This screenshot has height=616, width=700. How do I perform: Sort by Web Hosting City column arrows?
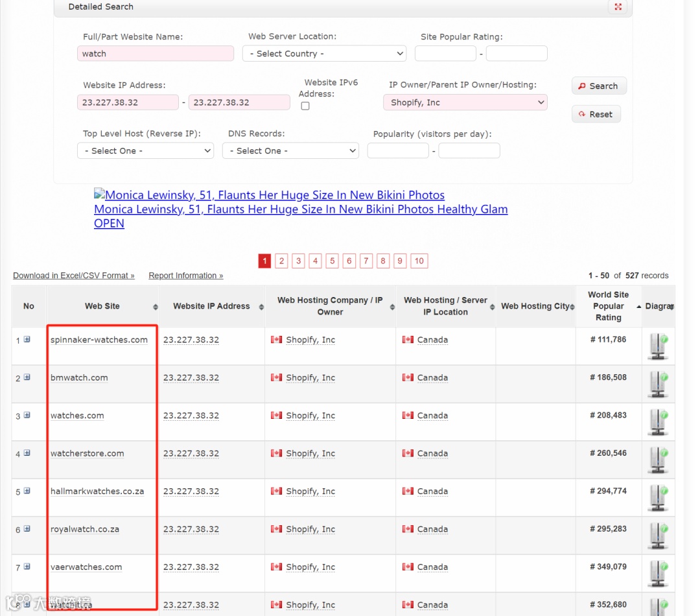click(572, 307)
